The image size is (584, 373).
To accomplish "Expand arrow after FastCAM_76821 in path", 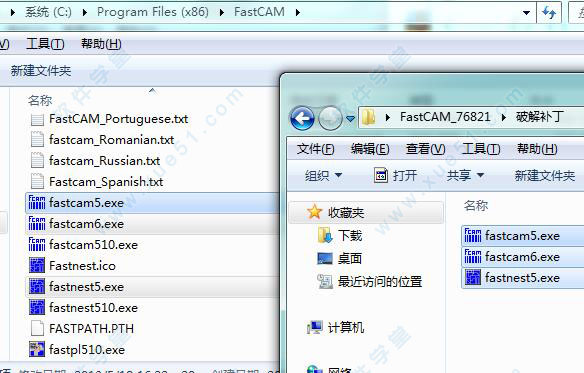I will (504, 118).
